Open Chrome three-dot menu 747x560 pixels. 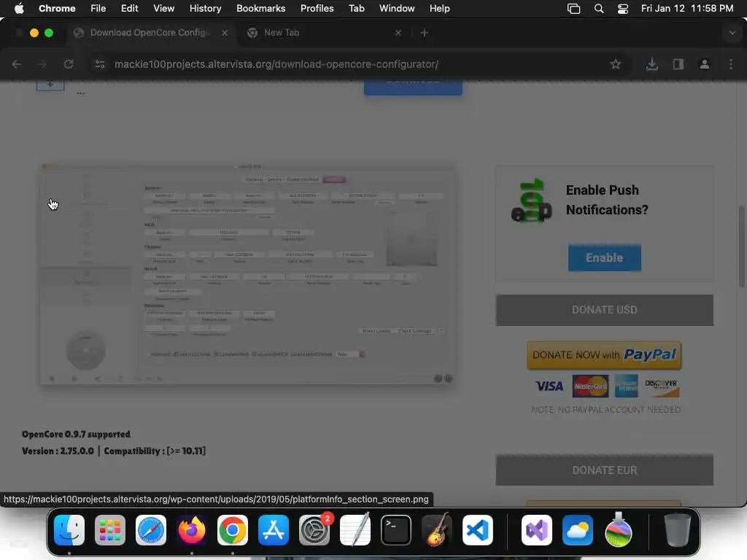pyautogui.click(x=731, y=64)
